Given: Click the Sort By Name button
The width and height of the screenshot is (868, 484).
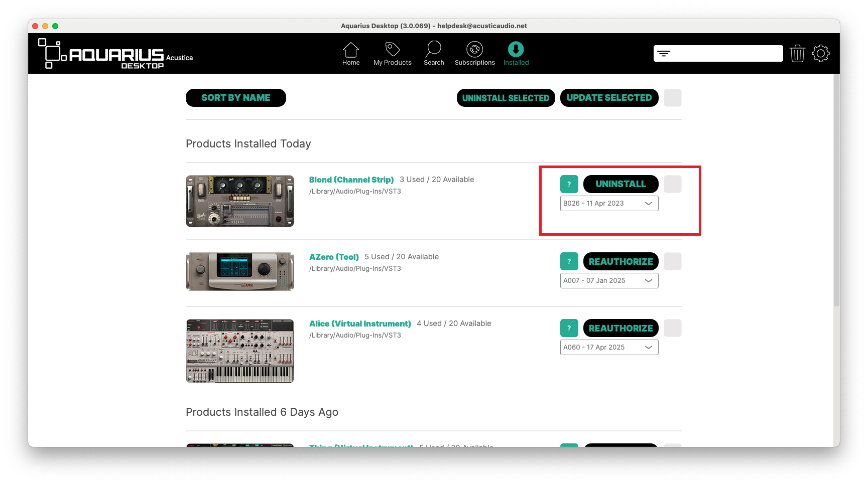Looking at the screenshot, I should 236,98.
